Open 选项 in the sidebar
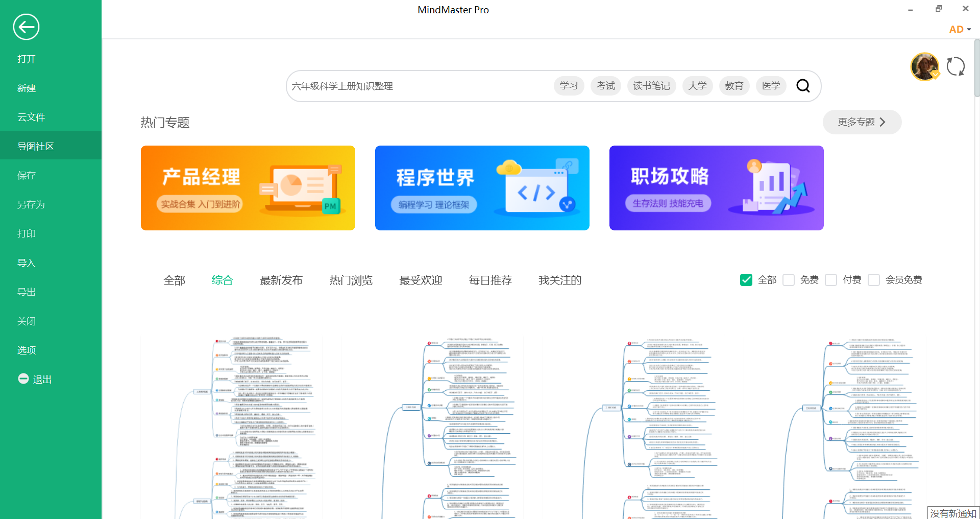980x519 pixels. (27, 350)
